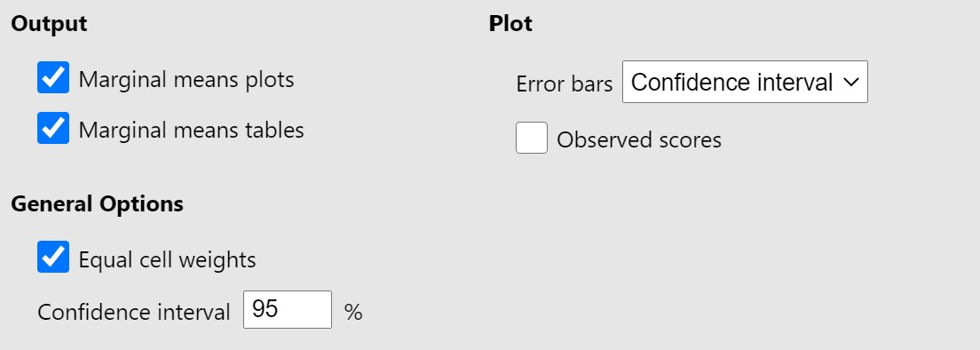Enable the Observed scores checkbox
This screenshot has width=980, height=350.
(531, 138)
